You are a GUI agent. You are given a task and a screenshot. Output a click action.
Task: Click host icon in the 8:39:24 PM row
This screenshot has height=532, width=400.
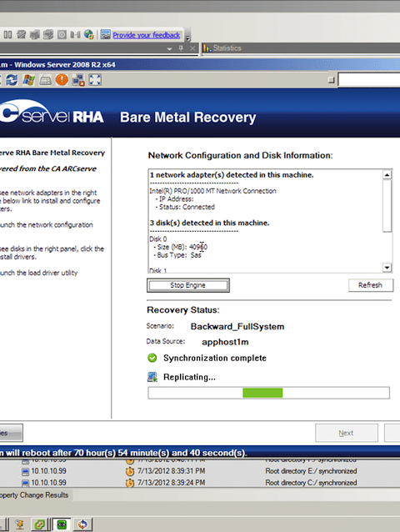26,483
